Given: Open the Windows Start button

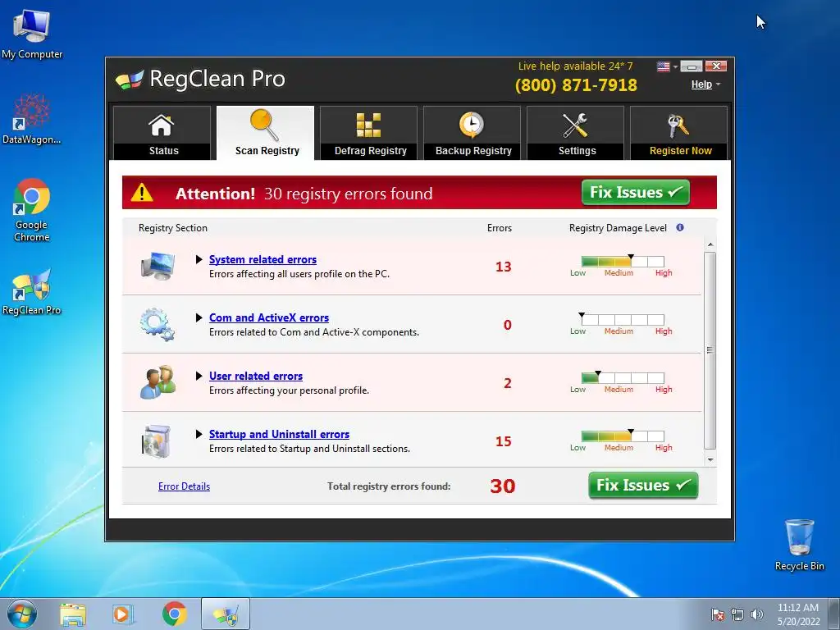Looking at the screenshot, I should 22,614.
